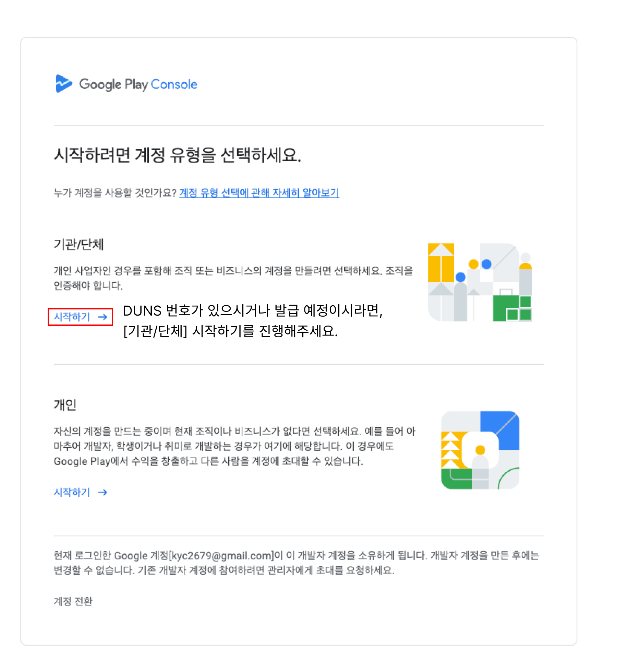Click the 기관/단체 description paragraph
This screenshot has height=672, width=617.
pos(233,278)
